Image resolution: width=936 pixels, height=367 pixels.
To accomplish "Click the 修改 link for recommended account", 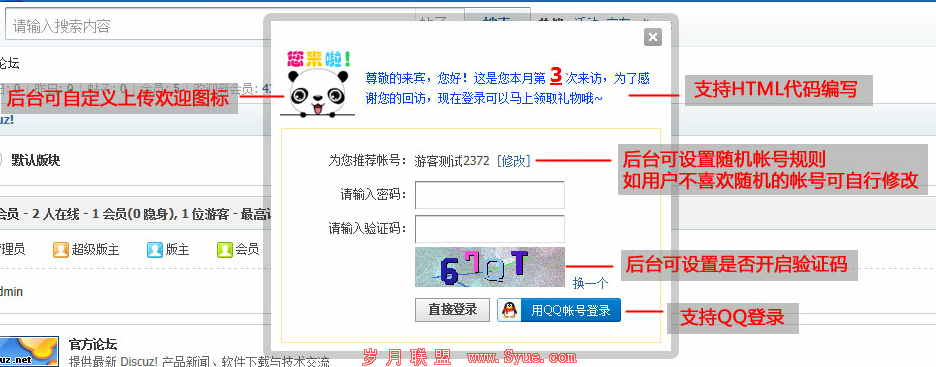I will point(513,161).
